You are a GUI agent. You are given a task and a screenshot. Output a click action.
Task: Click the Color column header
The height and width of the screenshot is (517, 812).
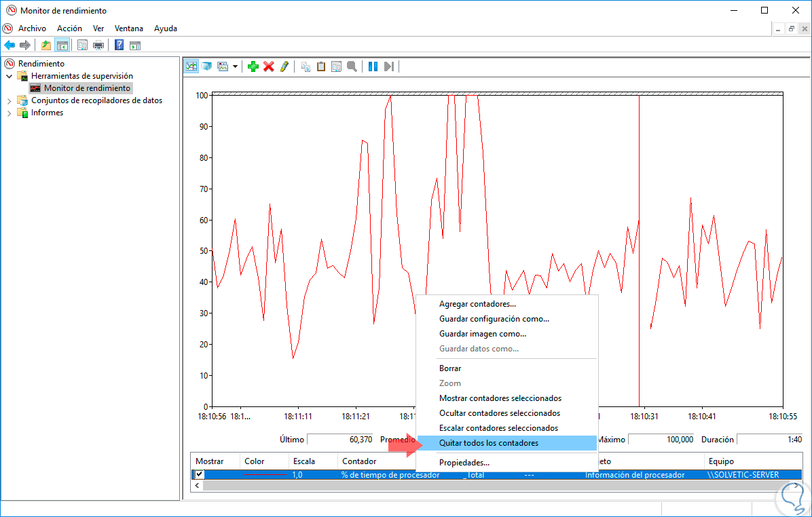264,461
